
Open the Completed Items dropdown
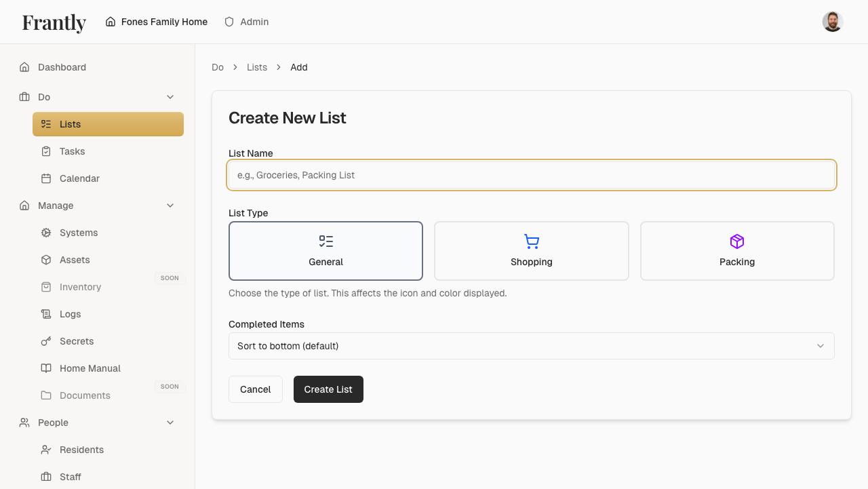coord(532,346)
